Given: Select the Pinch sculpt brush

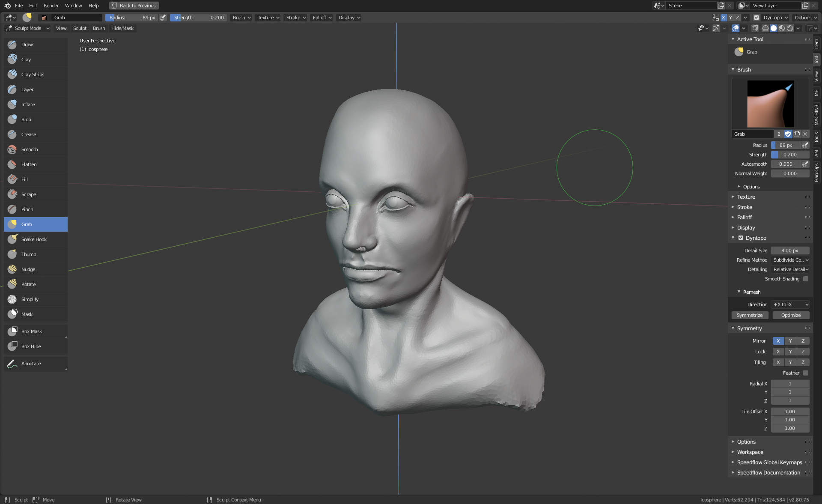Looking at the screenshot, I should (27, 209).
